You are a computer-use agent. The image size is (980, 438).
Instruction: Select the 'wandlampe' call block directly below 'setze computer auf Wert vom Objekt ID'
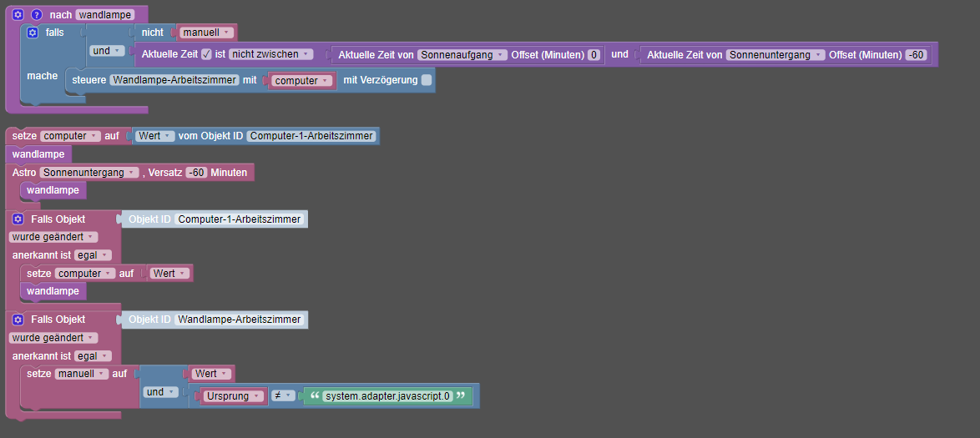pyautogui.click(x=39, y=154)
